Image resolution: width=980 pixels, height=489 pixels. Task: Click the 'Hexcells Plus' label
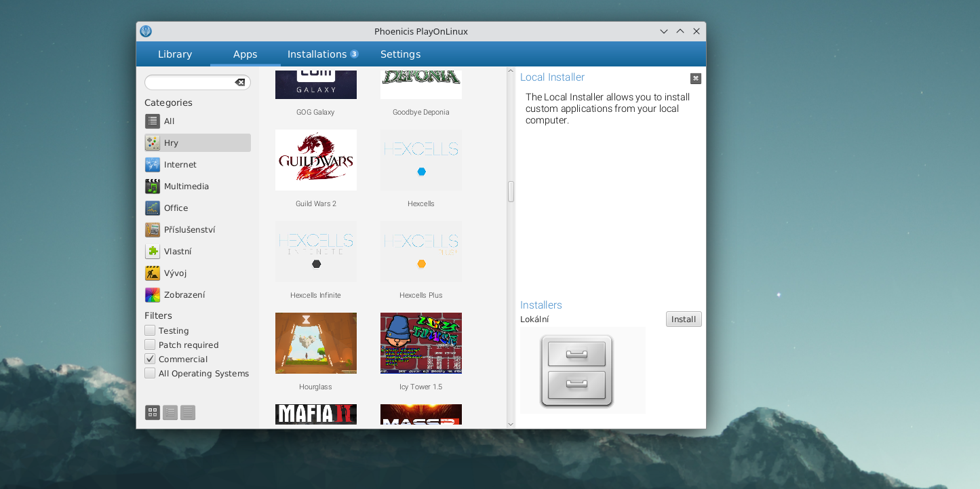pos(421,295)
